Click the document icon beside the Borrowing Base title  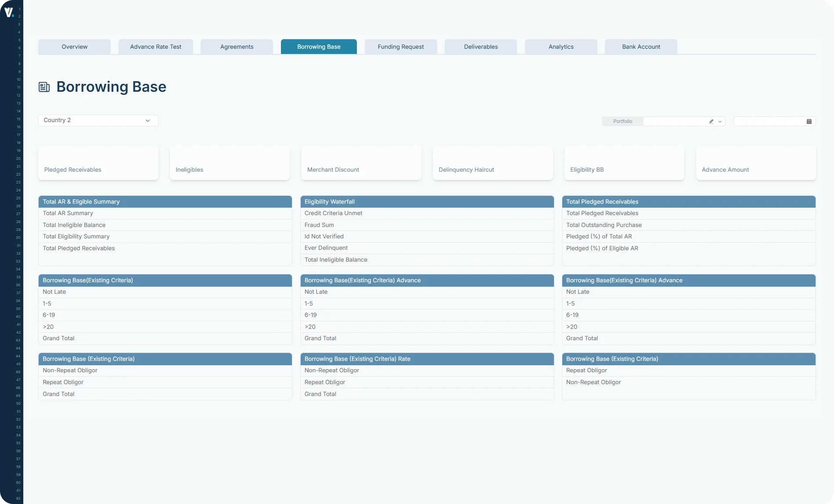tap(44, 86)
